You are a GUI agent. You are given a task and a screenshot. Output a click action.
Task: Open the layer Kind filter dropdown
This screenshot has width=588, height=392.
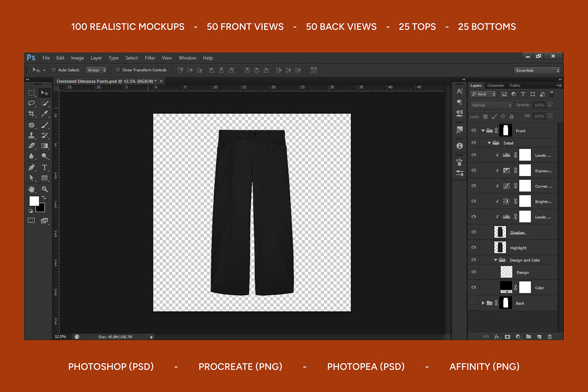click(x=484, y=94)
